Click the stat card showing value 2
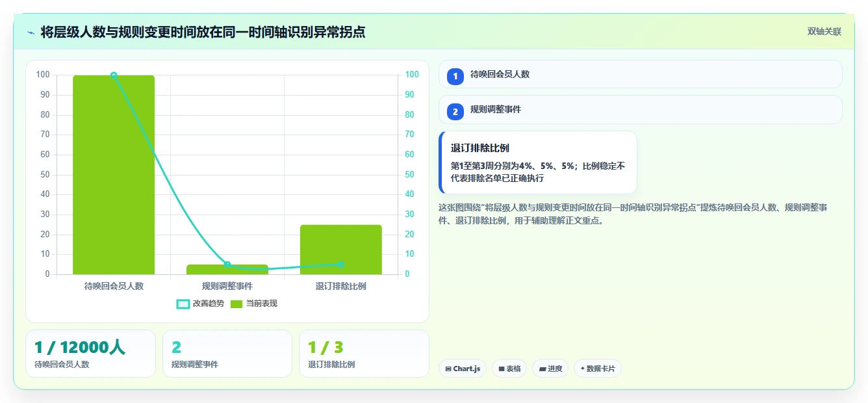 point(227,354)
